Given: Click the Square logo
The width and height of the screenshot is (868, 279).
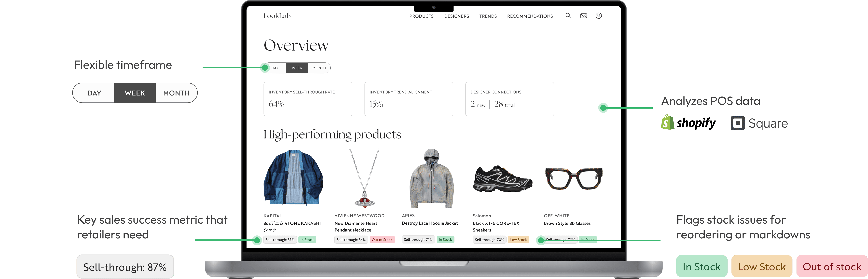Looking at the screenshot, I should (x=759, y=123).
